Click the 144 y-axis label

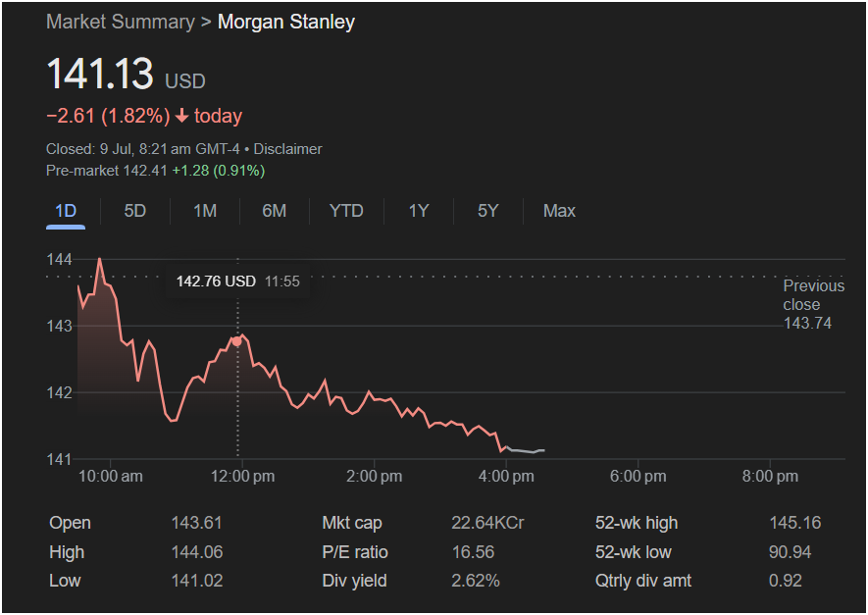(59, 259)
